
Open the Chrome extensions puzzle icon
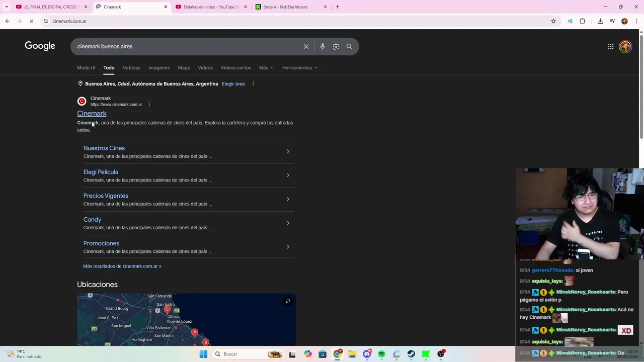pyautogui.click(x=583, y=21)
